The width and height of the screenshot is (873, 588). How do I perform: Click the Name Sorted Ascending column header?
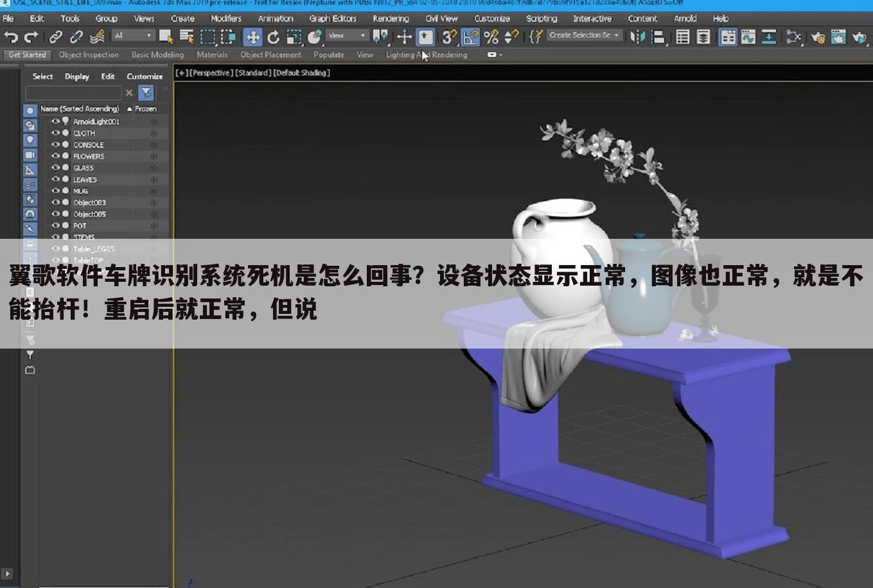tap(80, 108)
